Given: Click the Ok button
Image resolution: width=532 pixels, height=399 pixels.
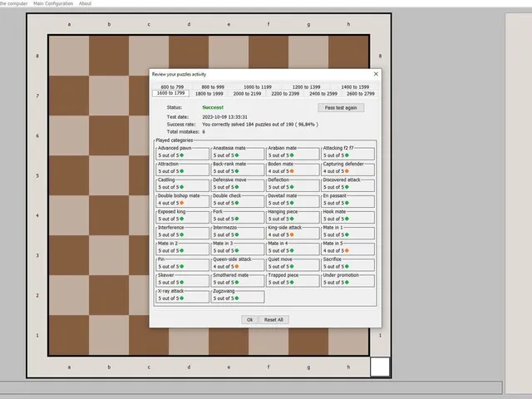Looking at the screenshot, I should (x=249, y=319).
